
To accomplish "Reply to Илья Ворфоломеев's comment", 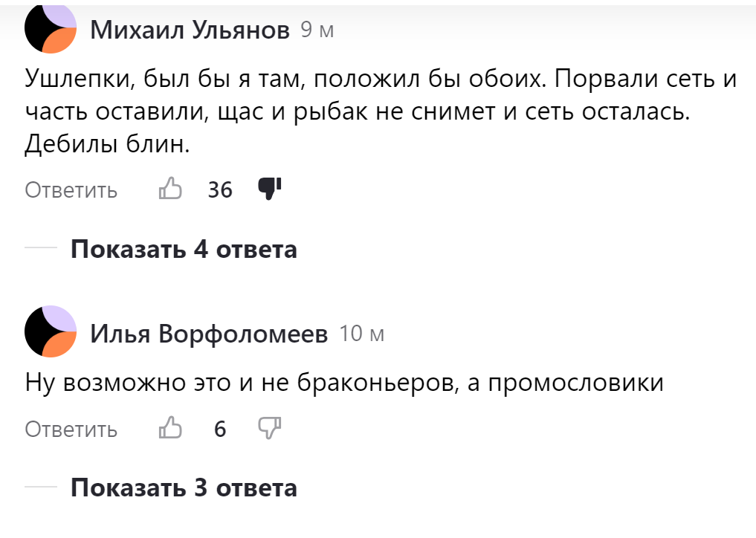I will pos(71,429).
